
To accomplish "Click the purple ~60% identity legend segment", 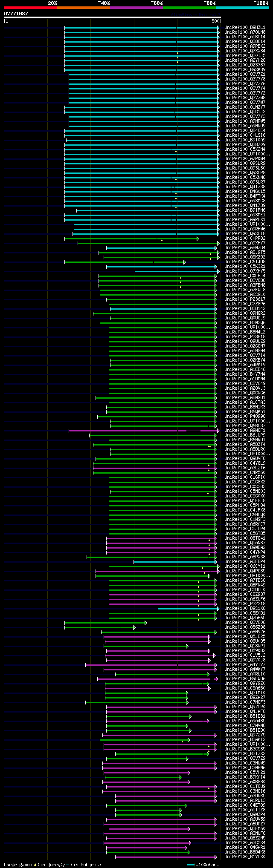I will [x=136, y=8].
